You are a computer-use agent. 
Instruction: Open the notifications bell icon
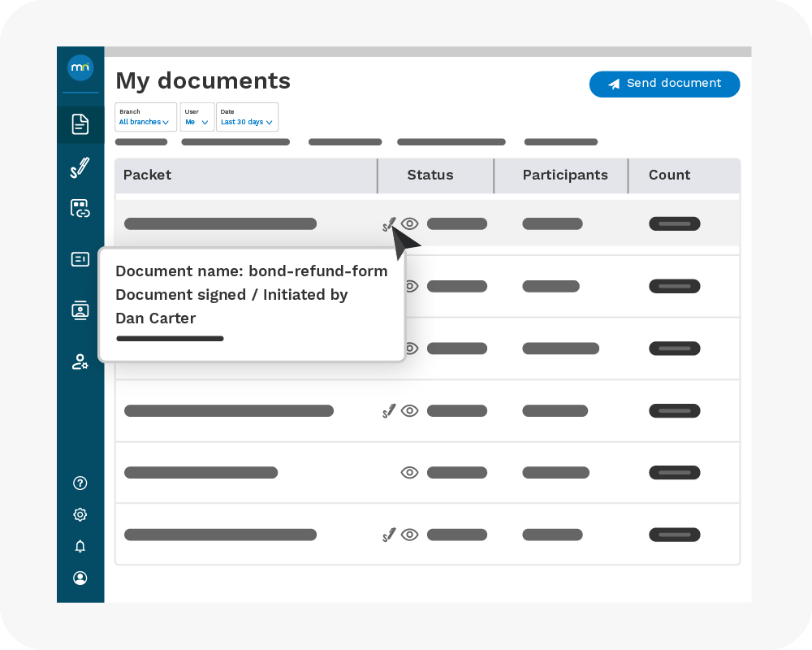(80, 546)
